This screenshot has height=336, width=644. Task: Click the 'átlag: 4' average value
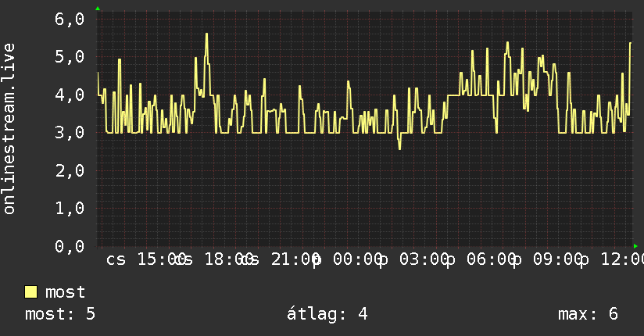(327, 314)
